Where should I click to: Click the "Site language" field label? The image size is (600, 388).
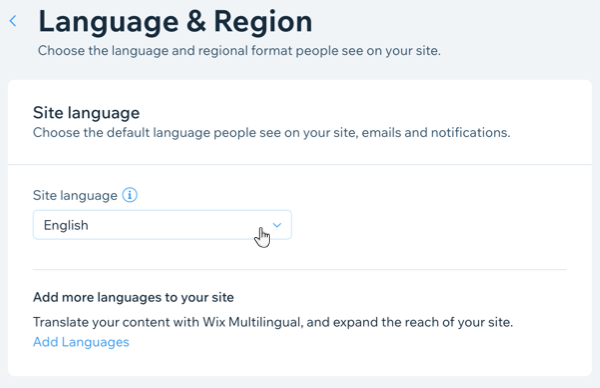point(75,196)
